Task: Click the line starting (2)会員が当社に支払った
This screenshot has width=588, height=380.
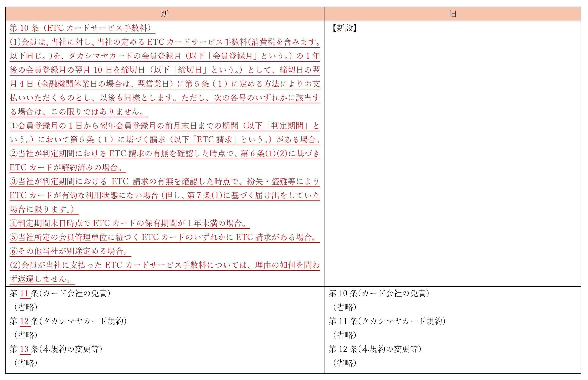Action: [x=165, y=265]
